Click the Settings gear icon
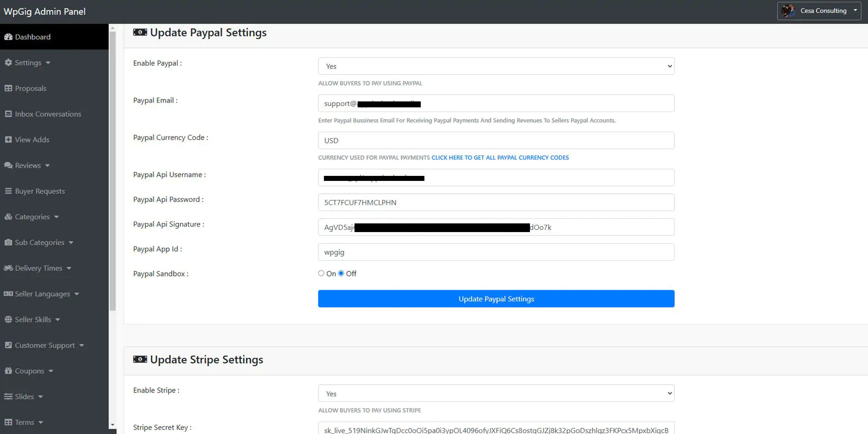The width and height of the screenshot is (868, 434). pyautogui.click(x=8, y=63)
